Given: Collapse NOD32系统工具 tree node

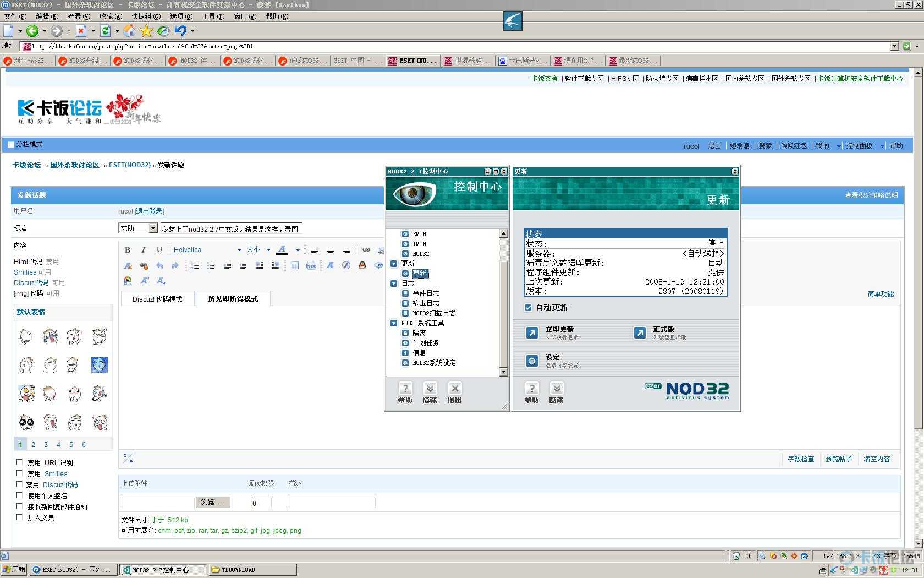Looking at the screenshot, I should pos(394,323).
